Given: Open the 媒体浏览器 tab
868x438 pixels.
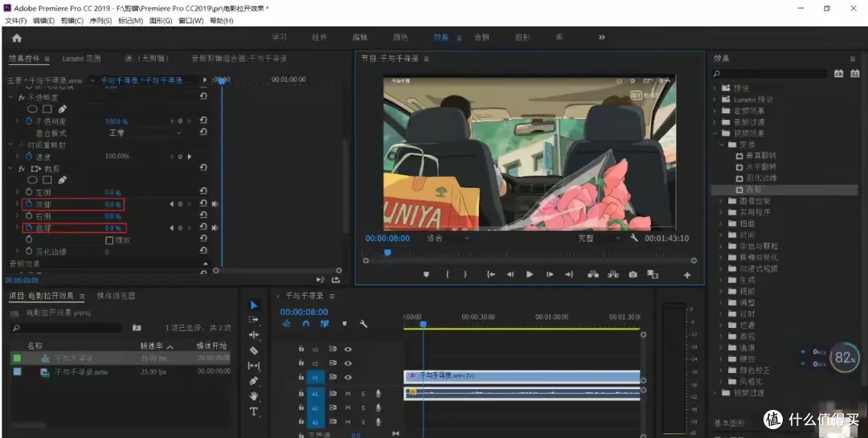Looking at the screenshot, I should [116, 296].
